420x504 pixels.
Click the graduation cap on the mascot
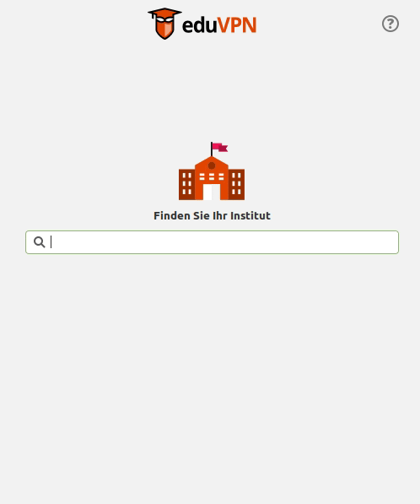point(164,13)
